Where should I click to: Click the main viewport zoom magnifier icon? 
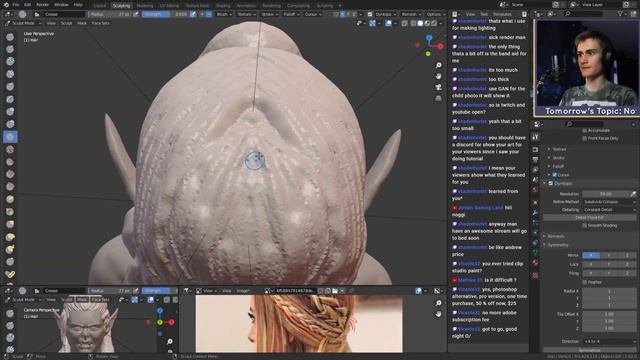[438, 65]
